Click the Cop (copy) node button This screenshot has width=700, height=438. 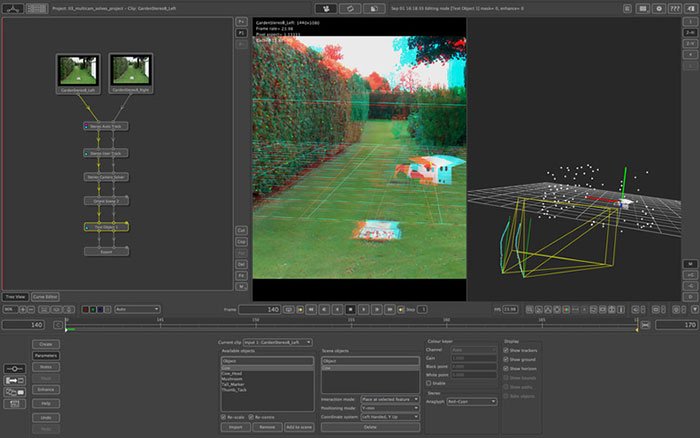pos(241,242)
